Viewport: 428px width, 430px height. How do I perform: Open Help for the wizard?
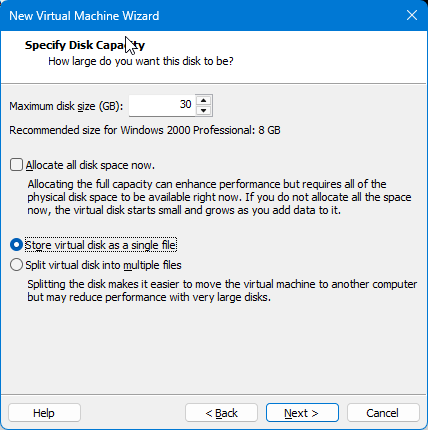44,413
